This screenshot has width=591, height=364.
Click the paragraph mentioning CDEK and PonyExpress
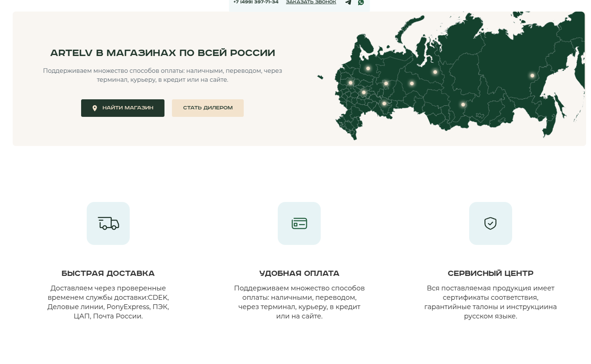pos(108,302)
